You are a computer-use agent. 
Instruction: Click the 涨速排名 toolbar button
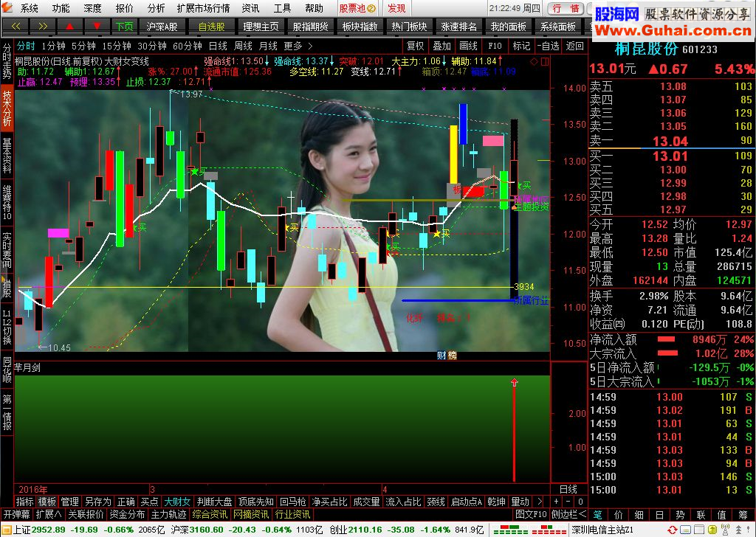point(458,26)
